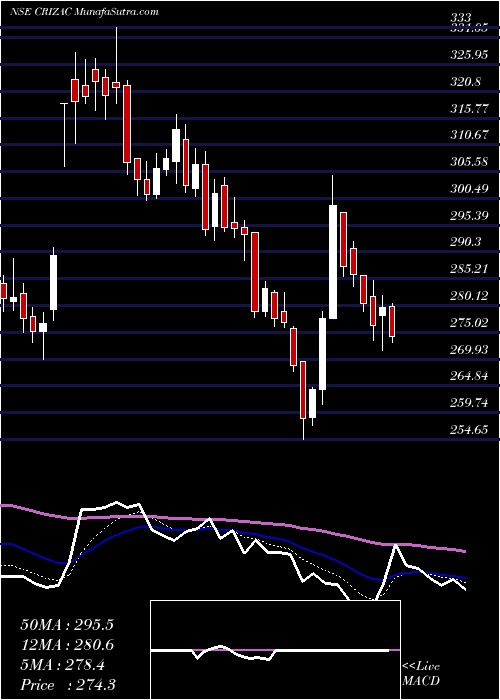
Task: Click the MACD inset chart panel
Action: (275, 650)
